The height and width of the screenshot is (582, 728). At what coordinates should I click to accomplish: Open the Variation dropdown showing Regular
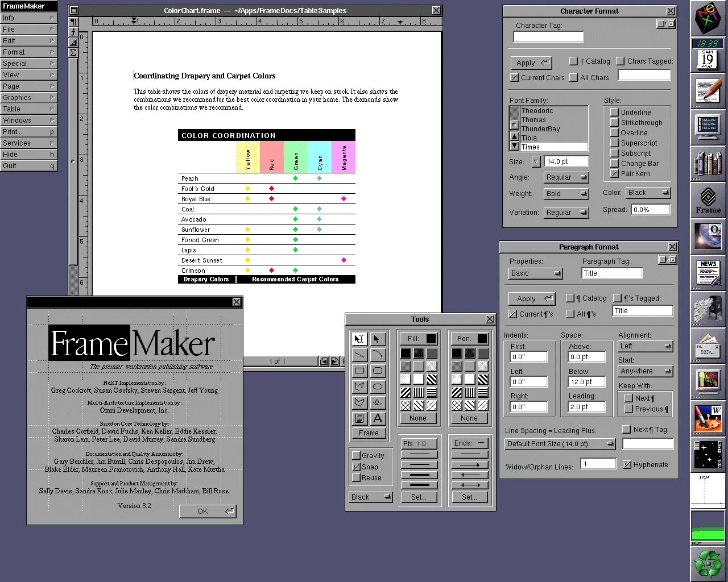point(566,213)
